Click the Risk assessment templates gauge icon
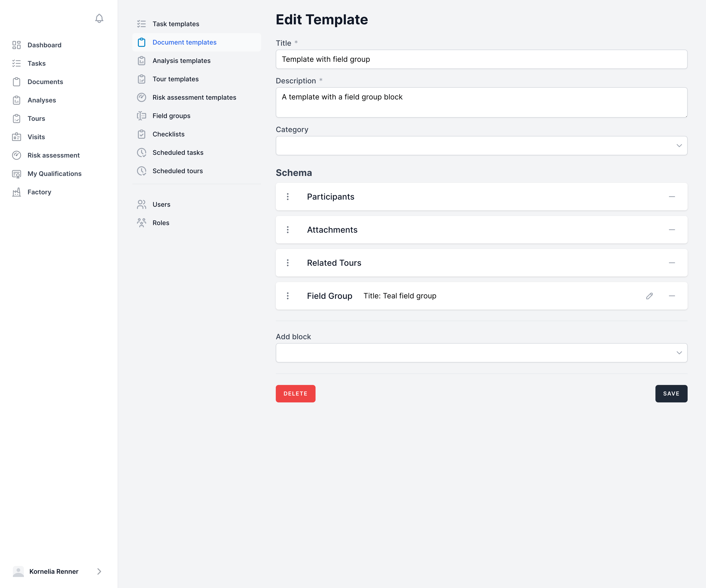This screenshot has width=706, height=588. [x=142, y=97]
